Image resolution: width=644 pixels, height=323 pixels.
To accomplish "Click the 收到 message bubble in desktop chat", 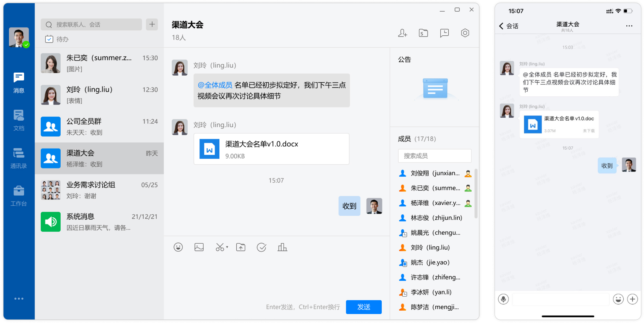I will [349, 206].
